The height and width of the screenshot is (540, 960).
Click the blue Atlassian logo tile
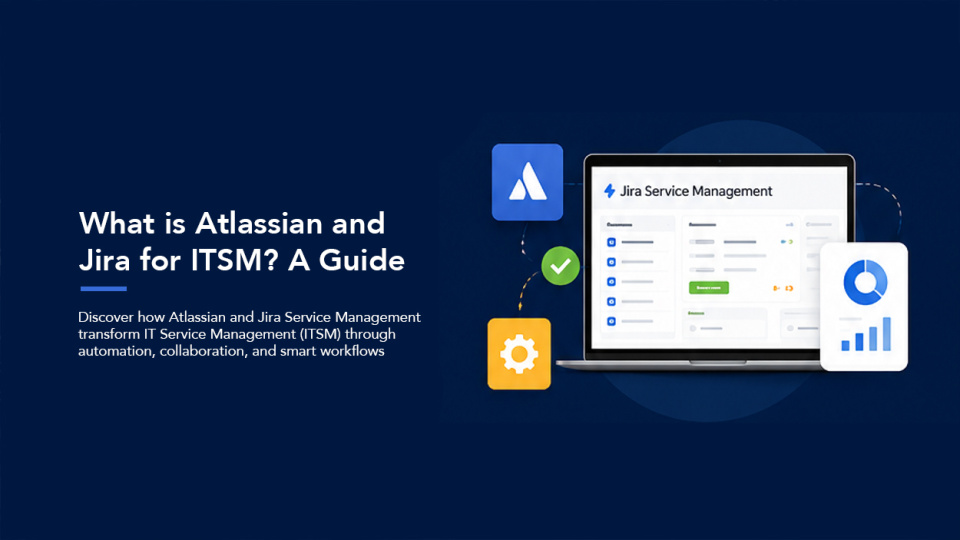point(527,182)
